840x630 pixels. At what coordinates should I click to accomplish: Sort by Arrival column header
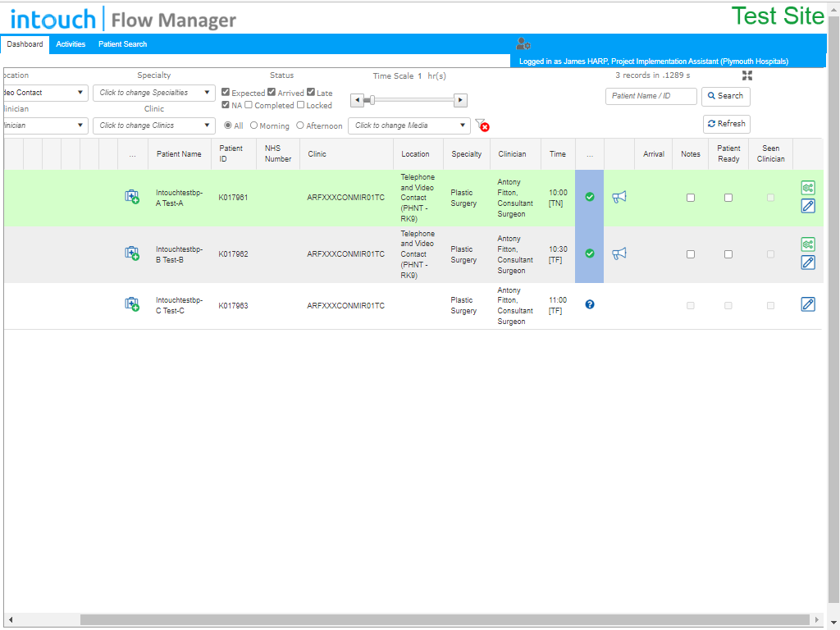click(x=654, y=153)
